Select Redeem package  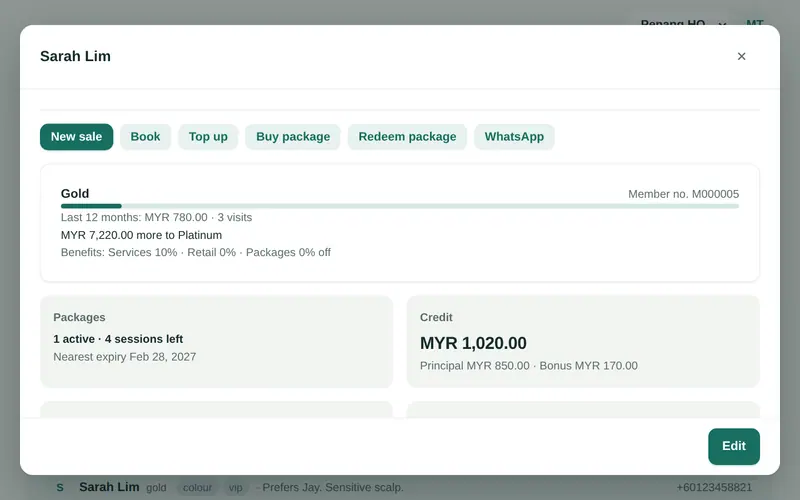point(407,137)
